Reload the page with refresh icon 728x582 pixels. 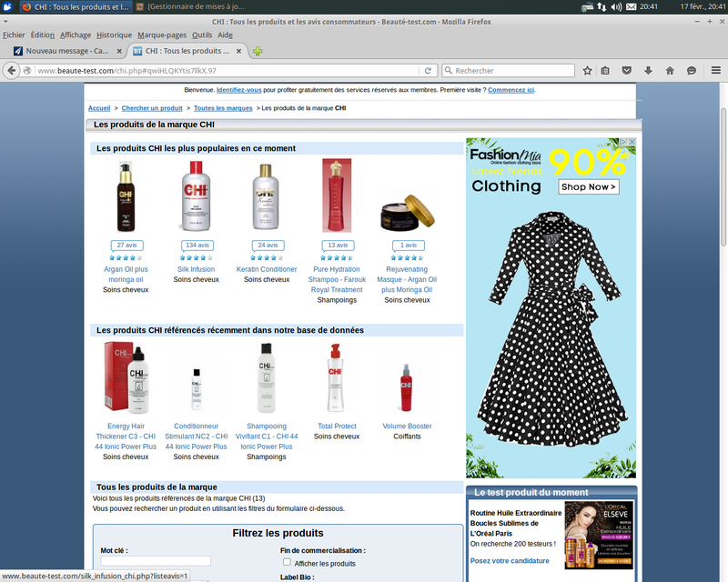click(428, 71)
